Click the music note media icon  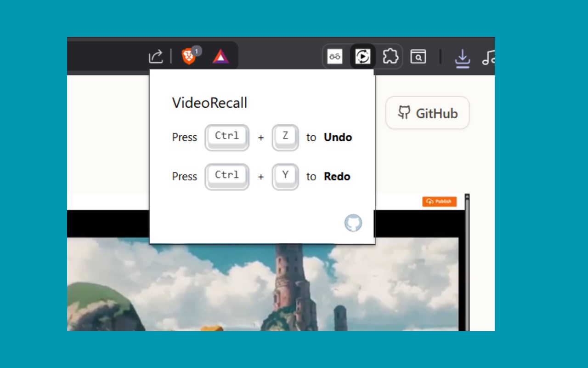pyautogui.click(x=488, y=57)
